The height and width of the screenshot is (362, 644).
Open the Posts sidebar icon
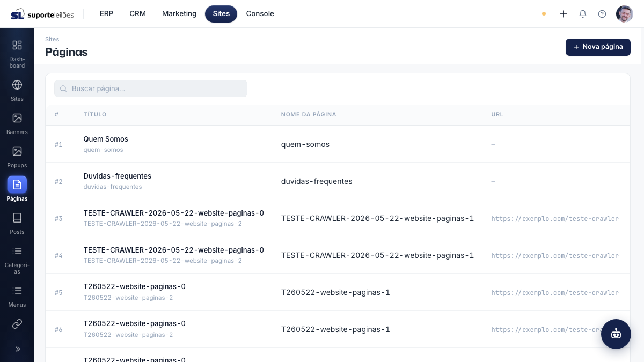pyautogui.click(x=17, y=218)
